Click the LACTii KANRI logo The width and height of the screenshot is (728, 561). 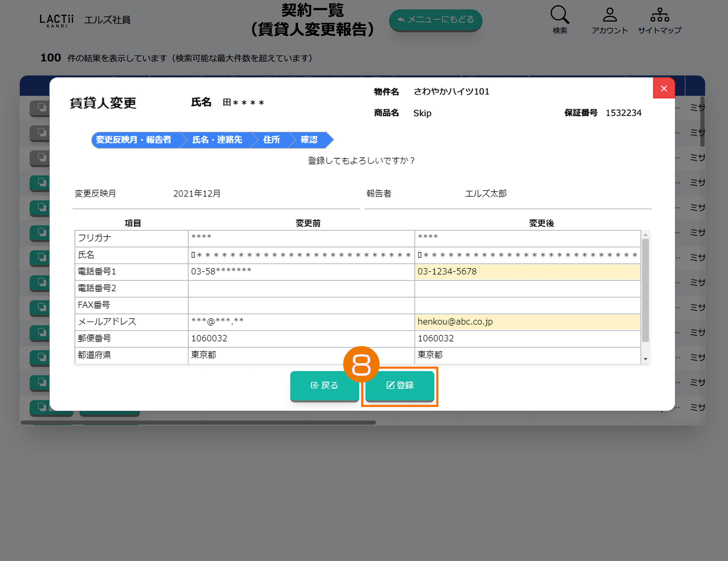56,21
